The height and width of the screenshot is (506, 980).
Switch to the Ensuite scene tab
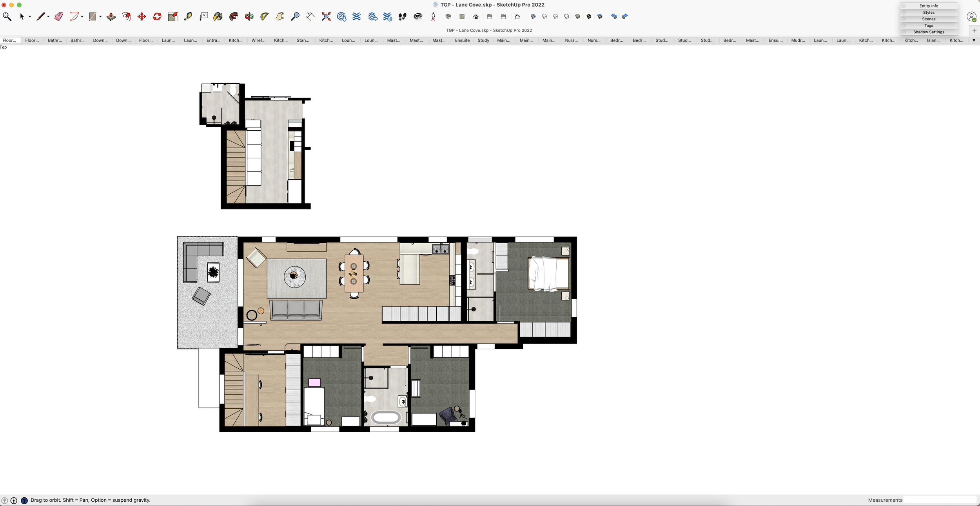pos(462,40)
